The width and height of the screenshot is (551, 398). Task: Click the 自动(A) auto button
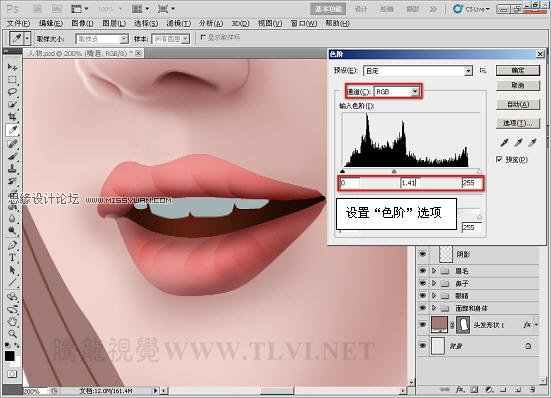518,104
